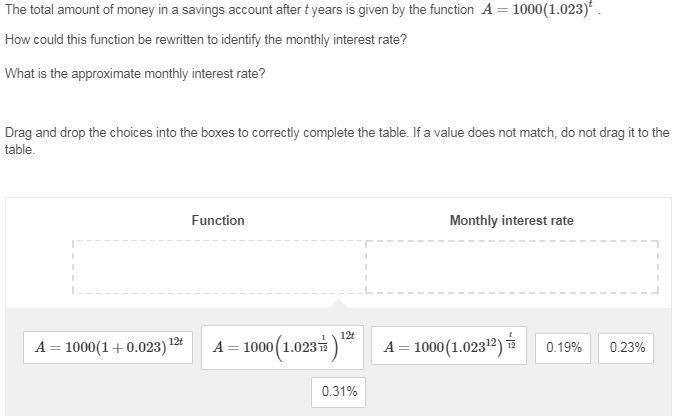This screenshot has width=678, height=416.
Task: Click the small triangle pointer below the table
Action: click(x=339, y=303)
